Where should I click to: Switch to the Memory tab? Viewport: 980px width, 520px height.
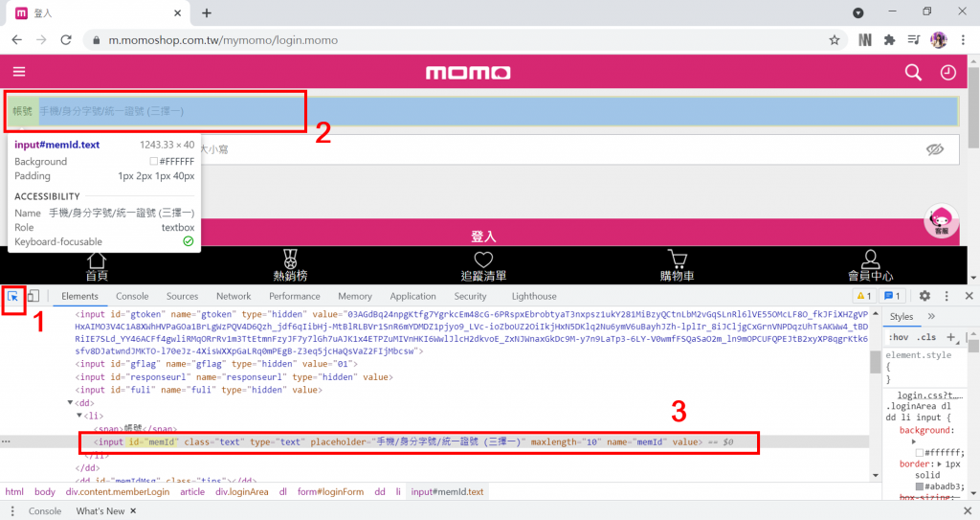click(354, 296)
